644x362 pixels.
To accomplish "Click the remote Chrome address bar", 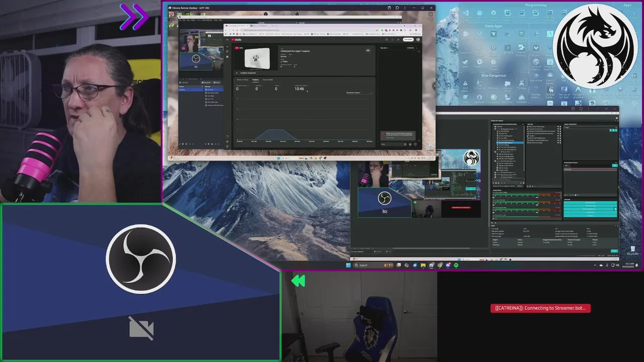I will point(308,30).
